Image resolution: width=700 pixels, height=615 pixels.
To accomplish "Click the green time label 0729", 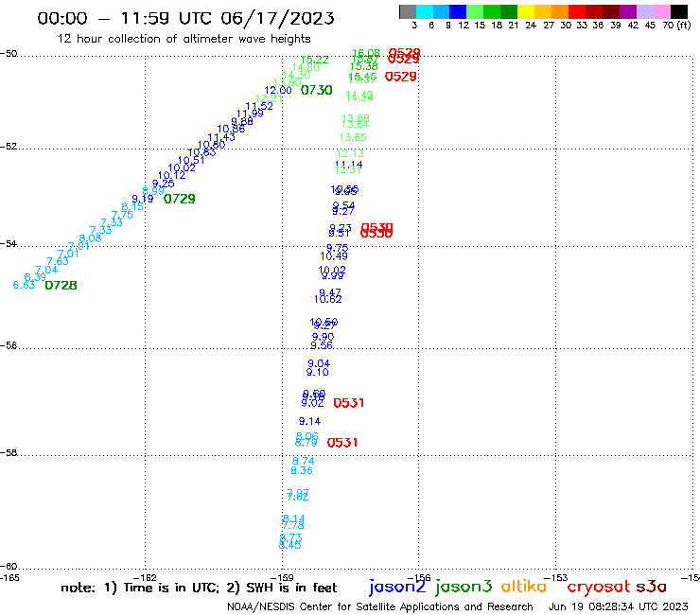I will click(180, 199).
